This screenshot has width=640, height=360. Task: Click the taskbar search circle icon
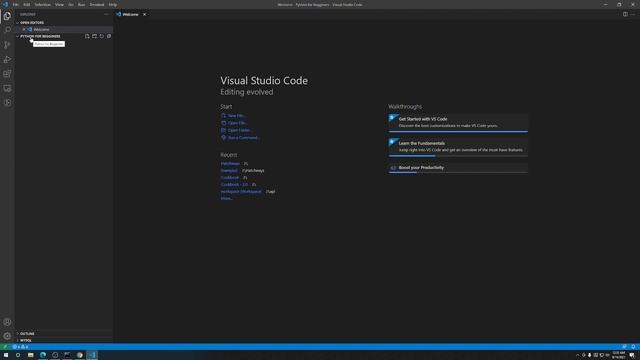pos(18,355)
